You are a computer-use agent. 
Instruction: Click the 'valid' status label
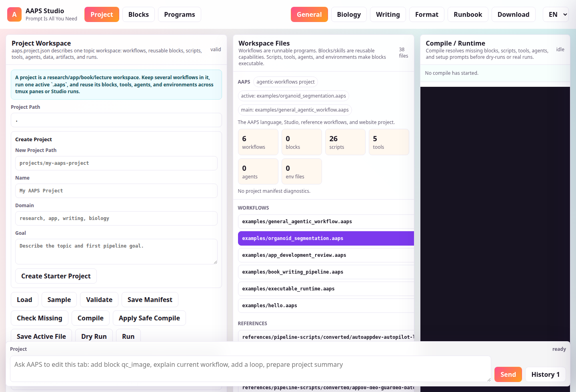click(x=216, y=50)
